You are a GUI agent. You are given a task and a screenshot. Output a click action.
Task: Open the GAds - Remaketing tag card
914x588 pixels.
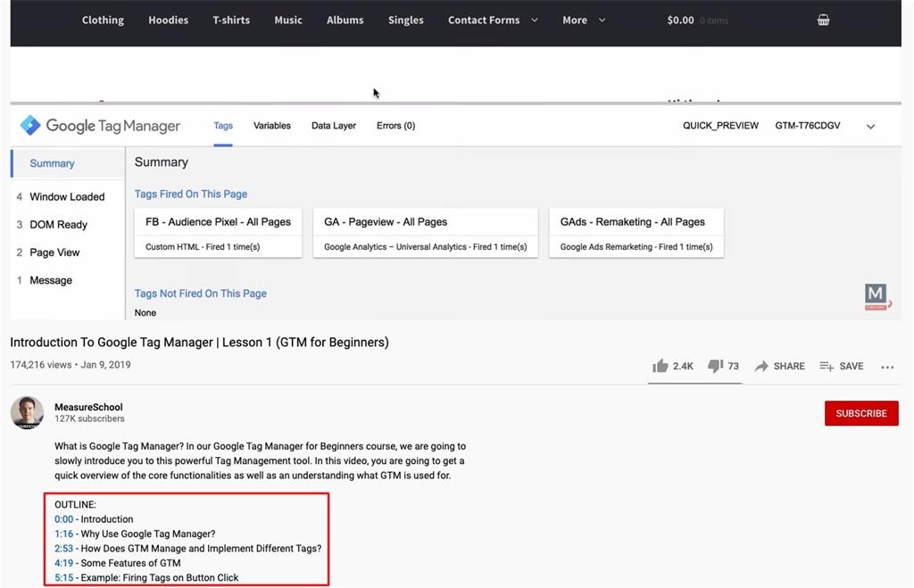[636, 233]
